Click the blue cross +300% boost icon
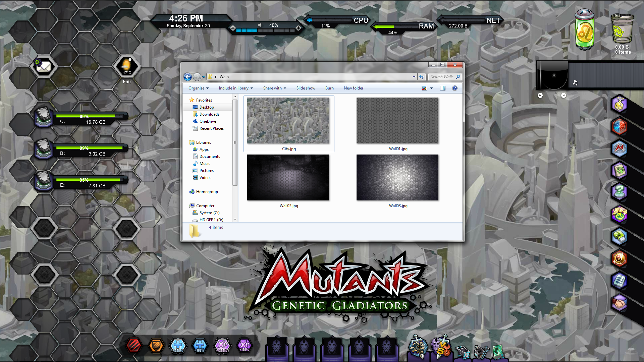The height and width of the screenshot is (362, 644). [178, 345]
